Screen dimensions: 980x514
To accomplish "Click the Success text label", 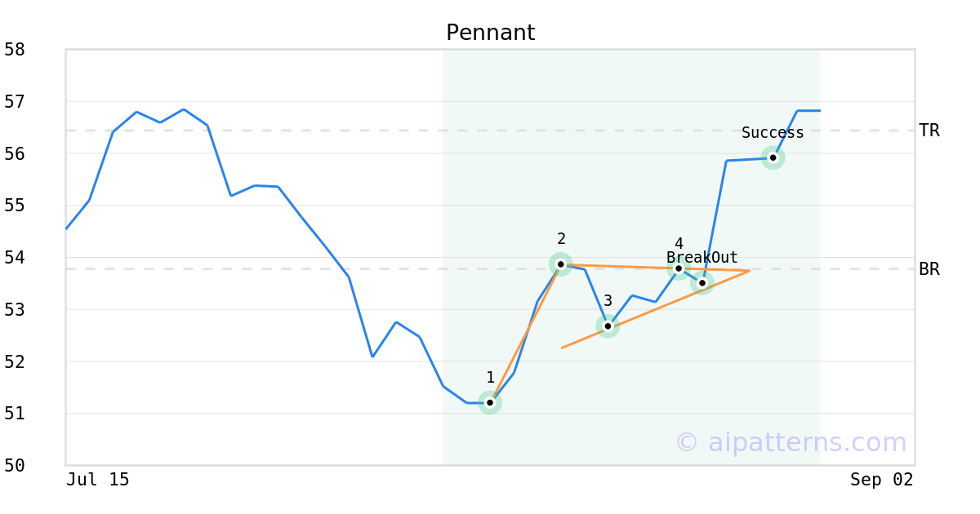I will coord(773,133).
